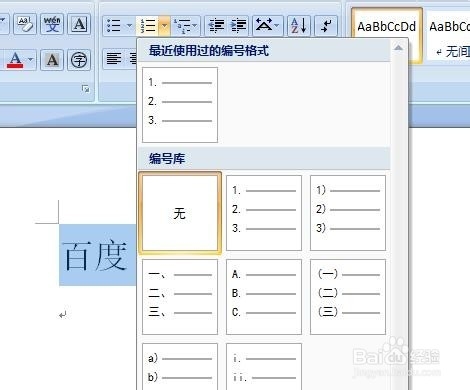Click the Font Color red A

15,60
